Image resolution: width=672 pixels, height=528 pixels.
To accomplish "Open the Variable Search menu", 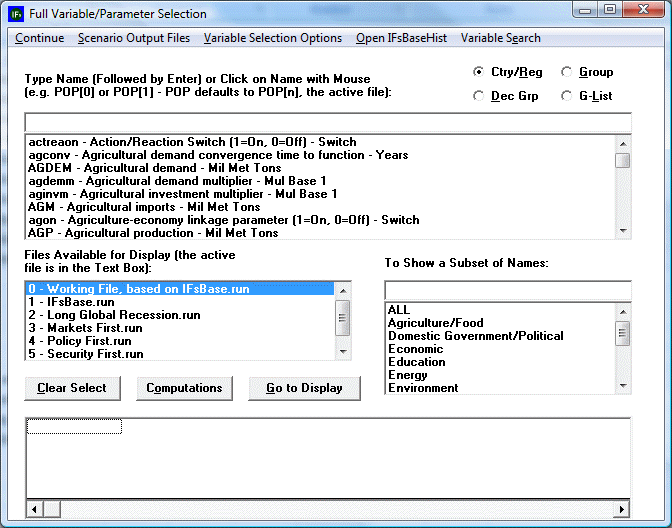I will (x=500, y=38).
